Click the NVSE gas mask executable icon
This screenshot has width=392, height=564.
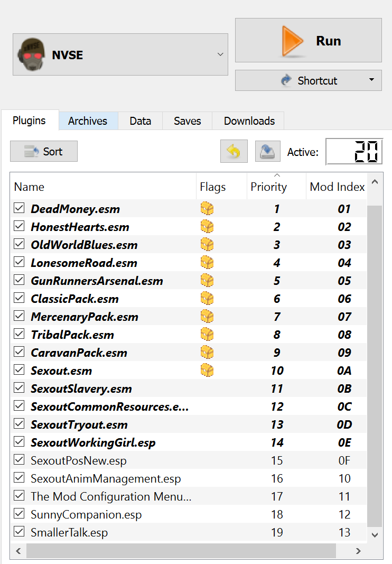tap(31, 54)
